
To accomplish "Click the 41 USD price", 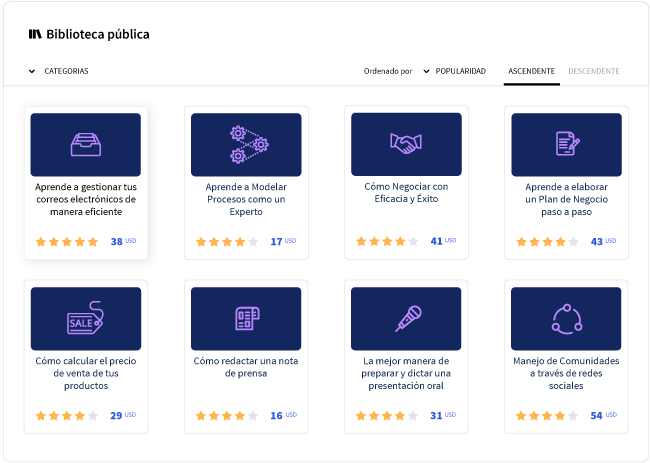I will [x=443, y=241].
